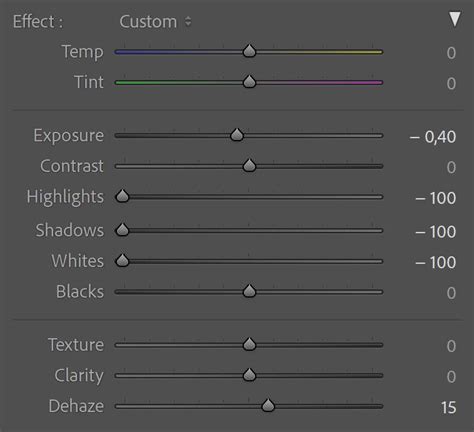The image size is (474, 432).
Task: Click the Tint slider handle
Action: [x=249, y=81]
